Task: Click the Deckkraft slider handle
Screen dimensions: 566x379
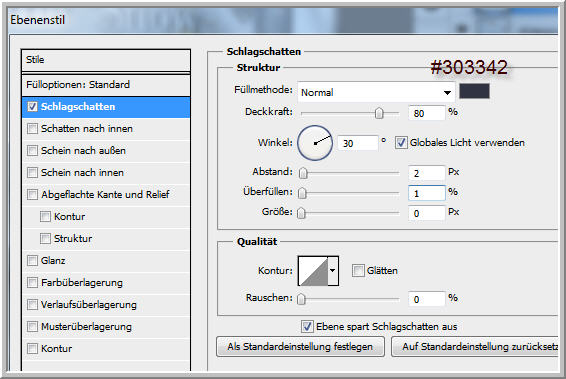Action: [379, 113]
